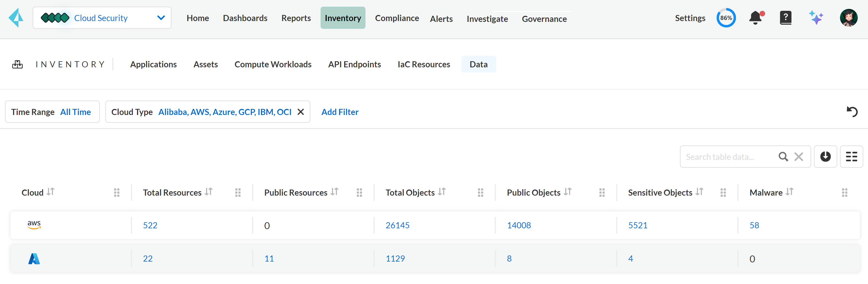
Task: Sort by Total Objects column
Action: coord(442,192)
